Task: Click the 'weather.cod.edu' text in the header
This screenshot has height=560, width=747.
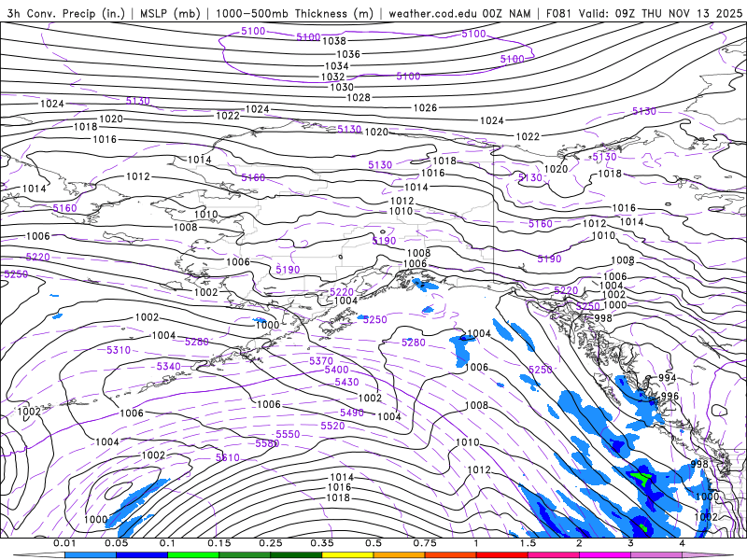Action: point(432,13)
